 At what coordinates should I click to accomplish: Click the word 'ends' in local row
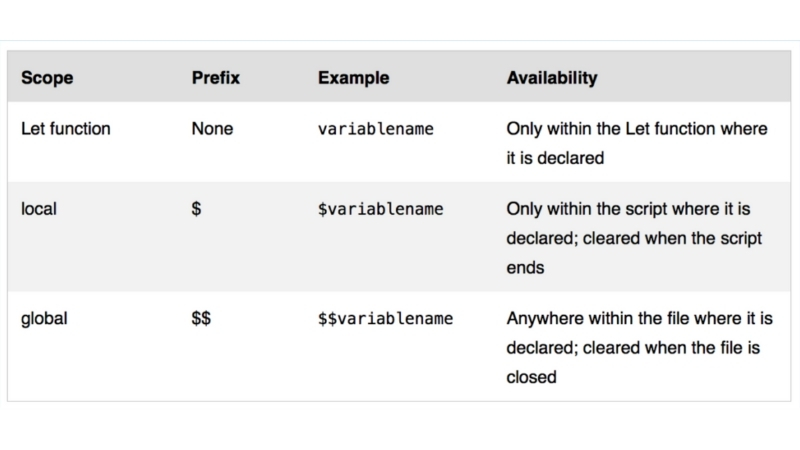coord(524,268)
